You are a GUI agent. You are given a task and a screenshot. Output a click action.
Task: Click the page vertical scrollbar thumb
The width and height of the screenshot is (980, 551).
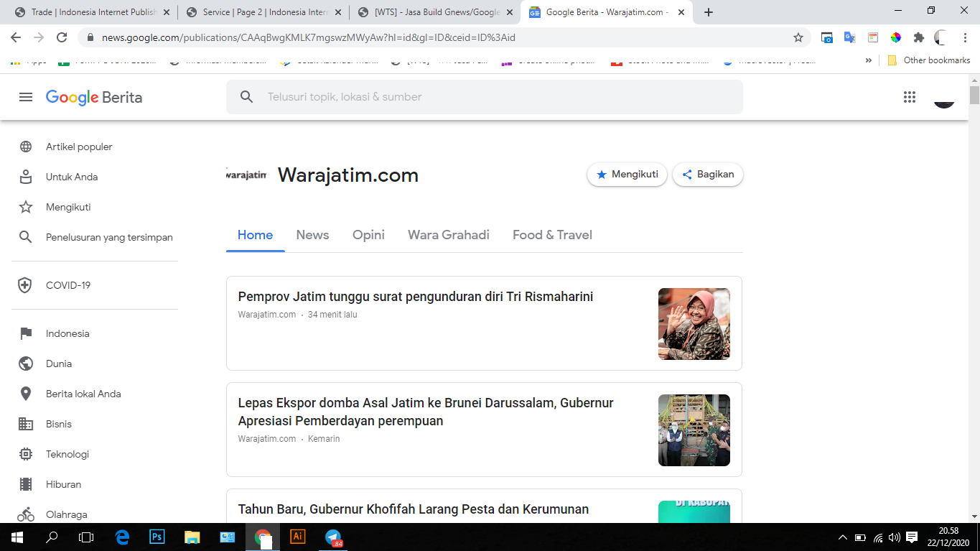[x=974, y=95]
